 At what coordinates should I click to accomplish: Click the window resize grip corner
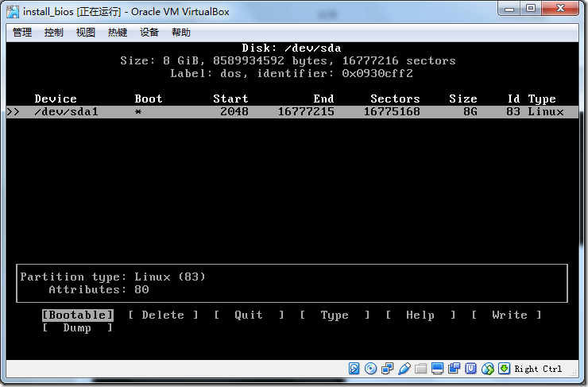coord(573,373)
